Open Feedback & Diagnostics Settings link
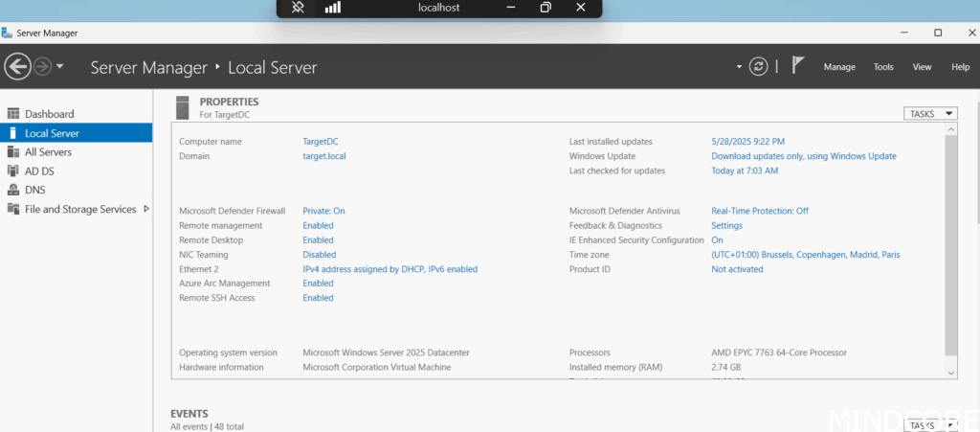 pos(727,226)
